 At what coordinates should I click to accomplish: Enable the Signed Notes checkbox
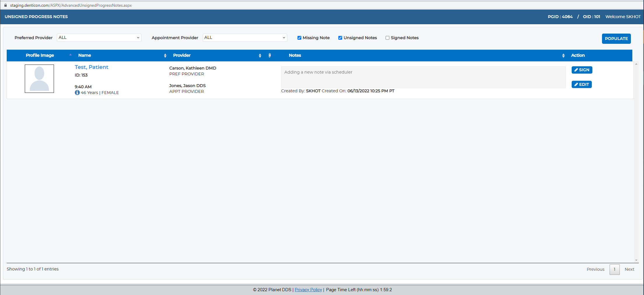(x=387, y=38)
